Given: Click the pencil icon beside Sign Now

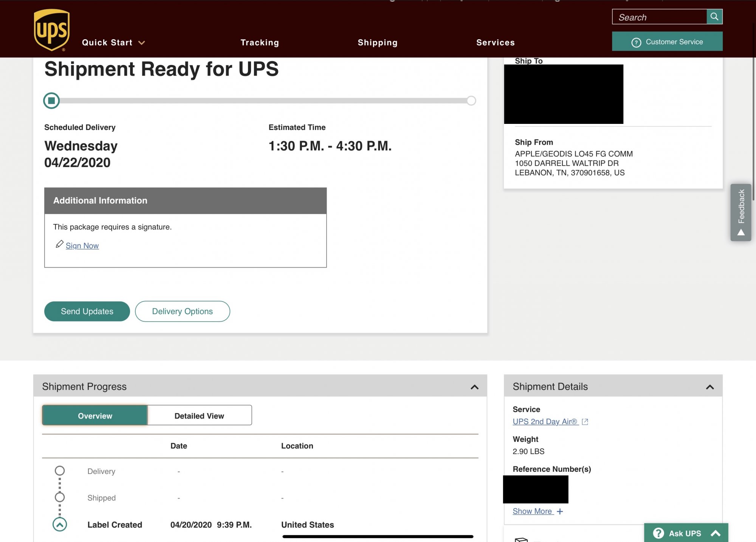Looking at the screenshot, I should 59,244.
